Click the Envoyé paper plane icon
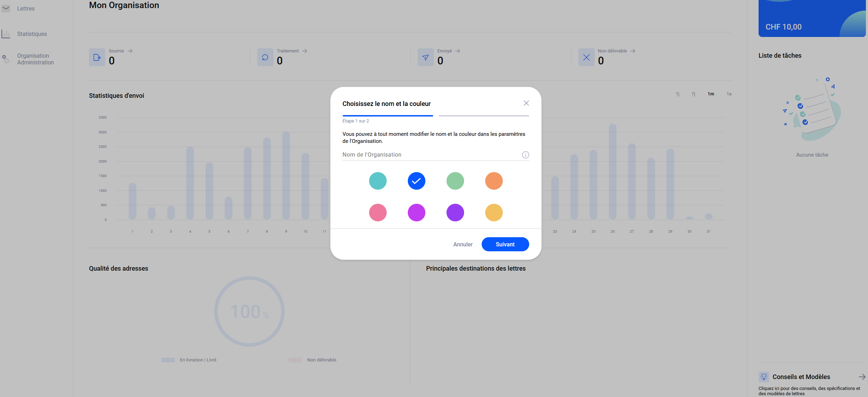 coord(425,57)
